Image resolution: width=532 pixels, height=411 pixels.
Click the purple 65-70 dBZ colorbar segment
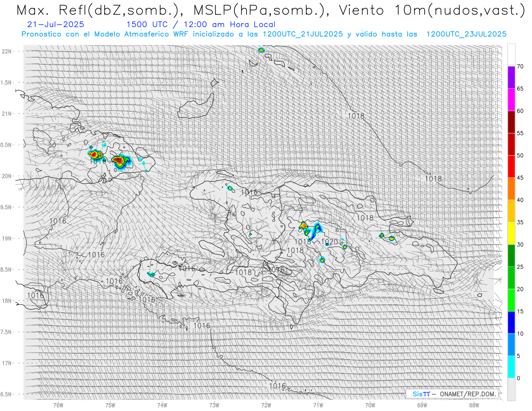511,78
